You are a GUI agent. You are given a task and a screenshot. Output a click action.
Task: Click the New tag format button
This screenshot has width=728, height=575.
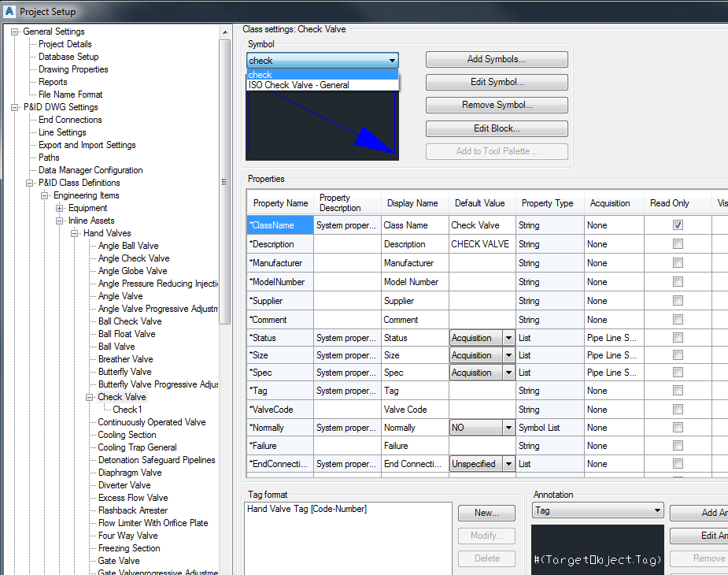click(x=486, y=513)
